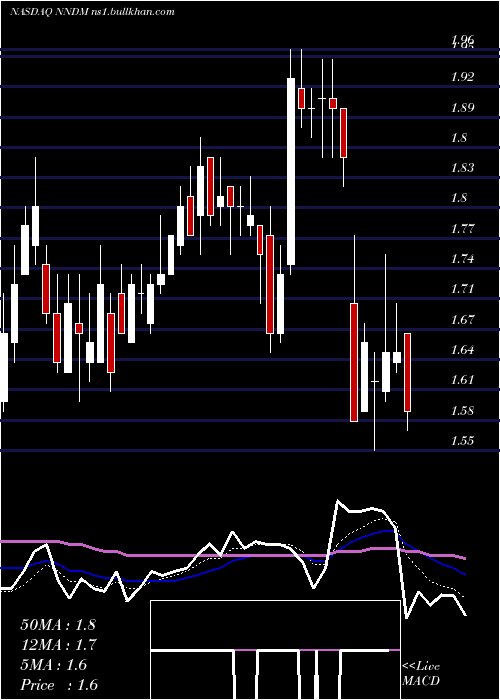Click the 50MA : 1.8 readout
The height and width of the screenshot is (700, 500).
pyautogui.click(x=58, y=625)
